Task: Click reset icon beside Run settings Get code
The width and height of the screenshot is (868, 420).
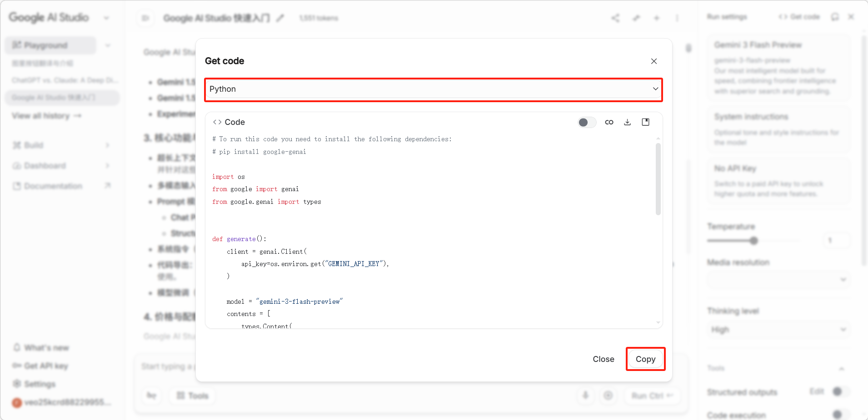Action: (x=835, y=17)
